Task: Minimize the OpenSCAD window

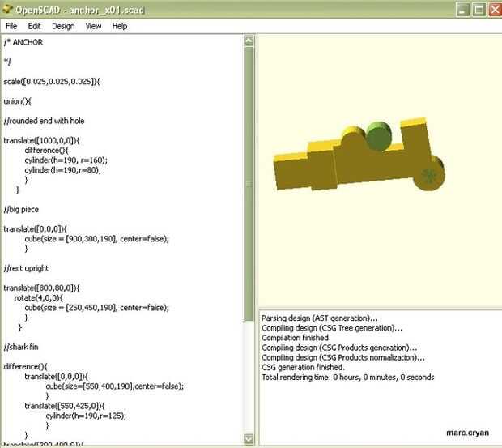Action: [462, 10]
